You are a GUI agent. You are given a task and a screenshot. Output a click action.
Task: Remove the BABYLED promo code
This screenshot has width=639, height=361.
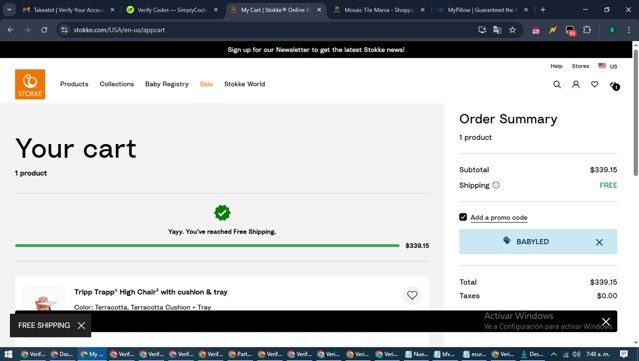click(x=599, y=242)
